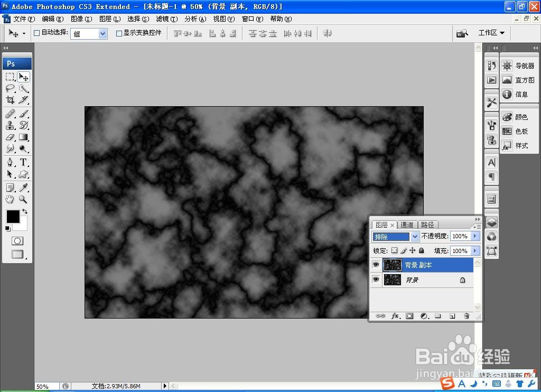
Task: Open Adobe Bridge from options bar
Action: pos(462,33)
